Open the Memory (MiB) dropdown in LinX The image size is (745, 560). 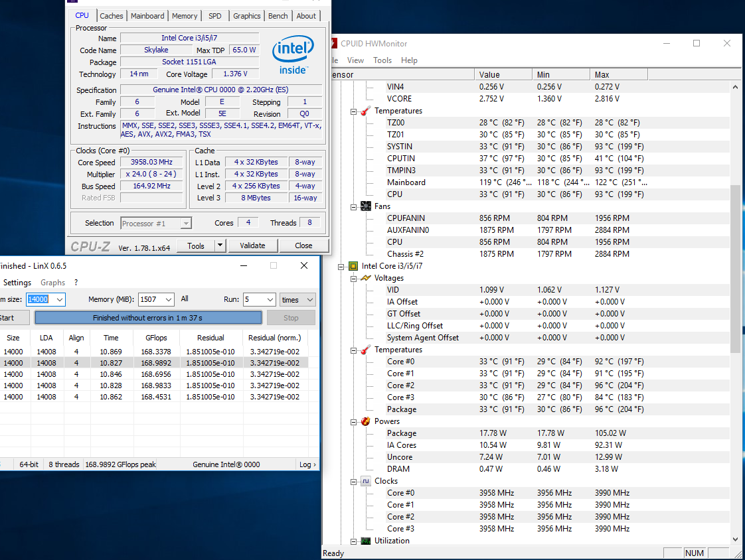tap(169, 299)
